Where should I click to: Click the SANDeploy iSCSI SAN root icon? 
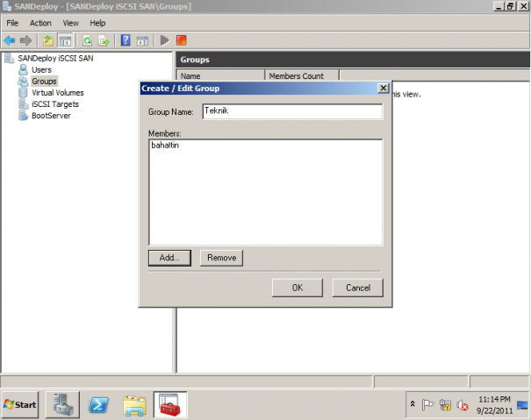(10, 59)
